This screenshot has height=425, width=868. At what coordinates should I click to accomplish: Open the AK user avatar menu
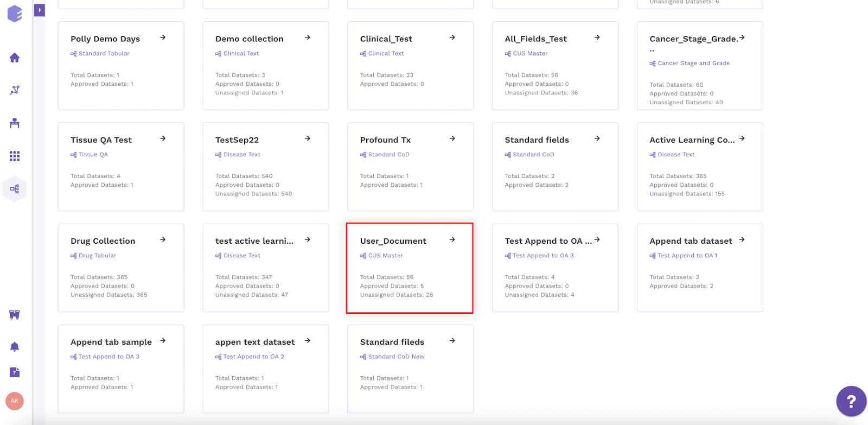coord(15,401)
